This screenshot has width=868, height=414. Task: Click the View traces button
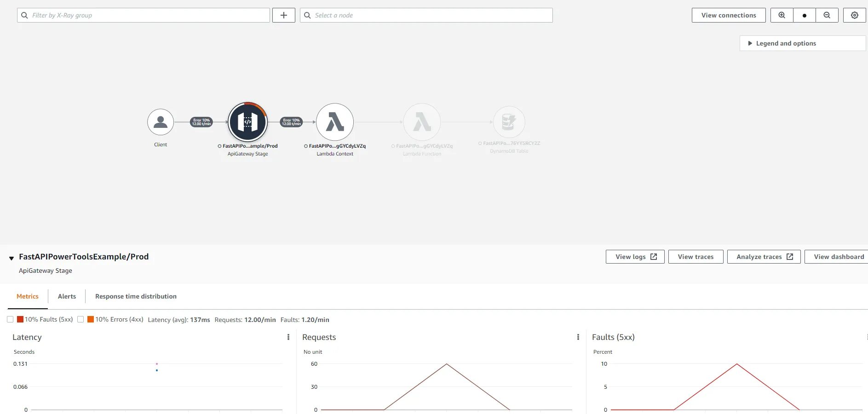[x=696, y=257]
